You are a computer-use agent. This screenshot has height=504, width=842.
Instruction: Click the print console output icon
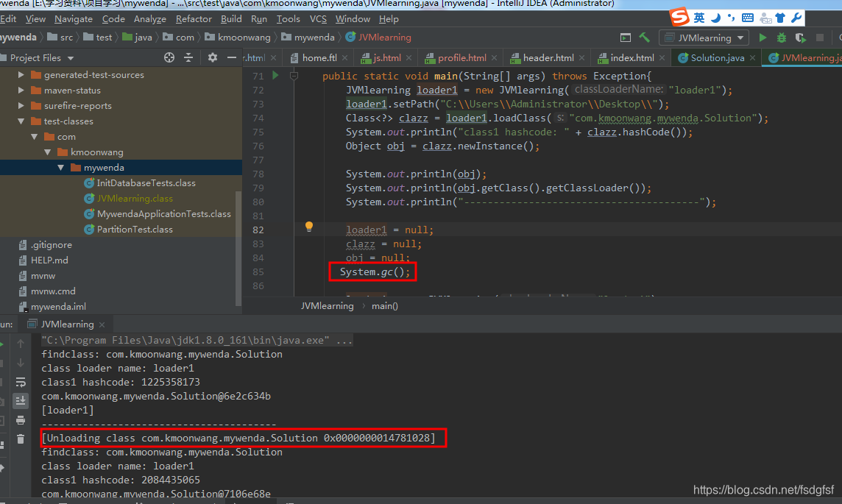click(x=21, y=419)
